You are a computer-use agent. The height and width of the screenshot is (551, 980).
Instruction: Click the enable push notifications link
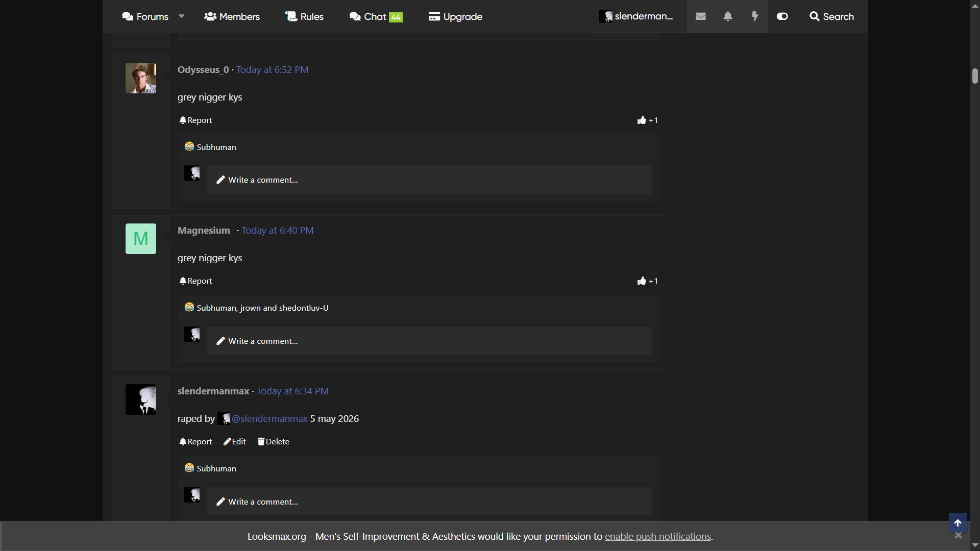coord(657,536)
